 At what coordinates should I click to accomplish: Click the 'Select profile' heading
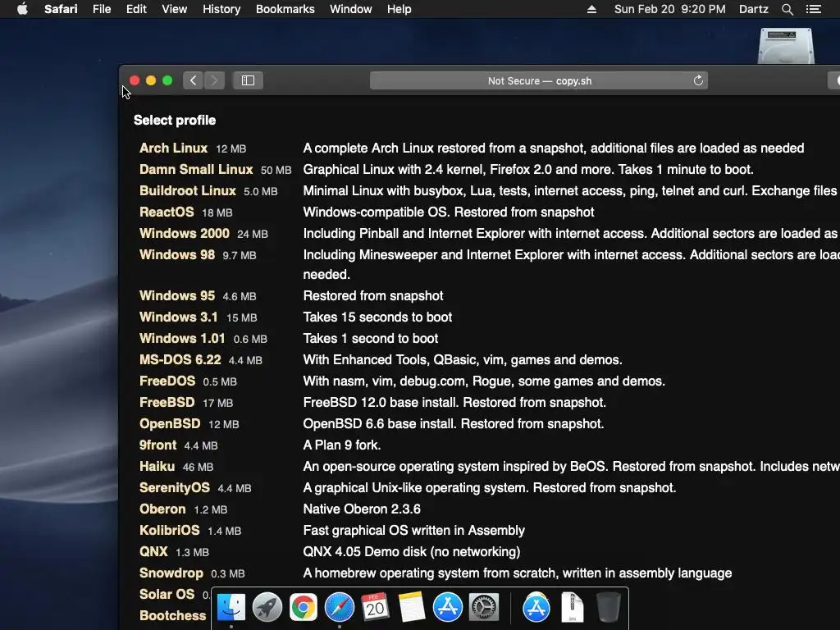[175, 121]
